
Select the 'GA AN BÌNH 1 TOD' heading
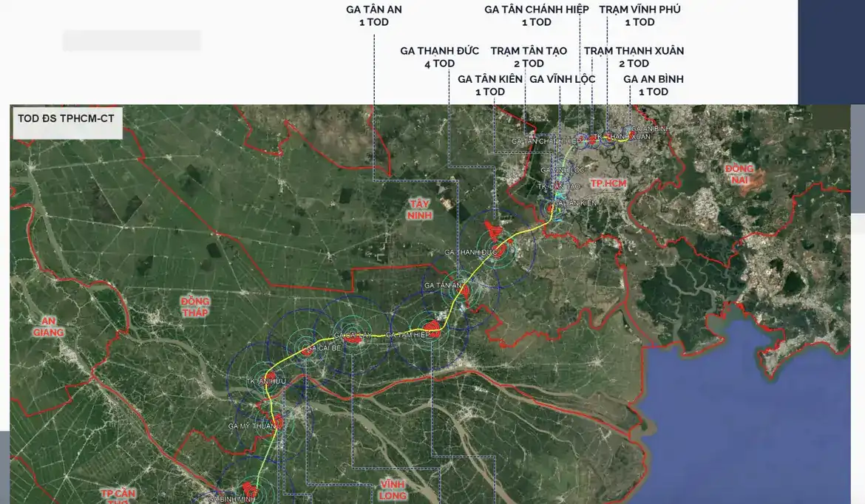pos(653,86)
